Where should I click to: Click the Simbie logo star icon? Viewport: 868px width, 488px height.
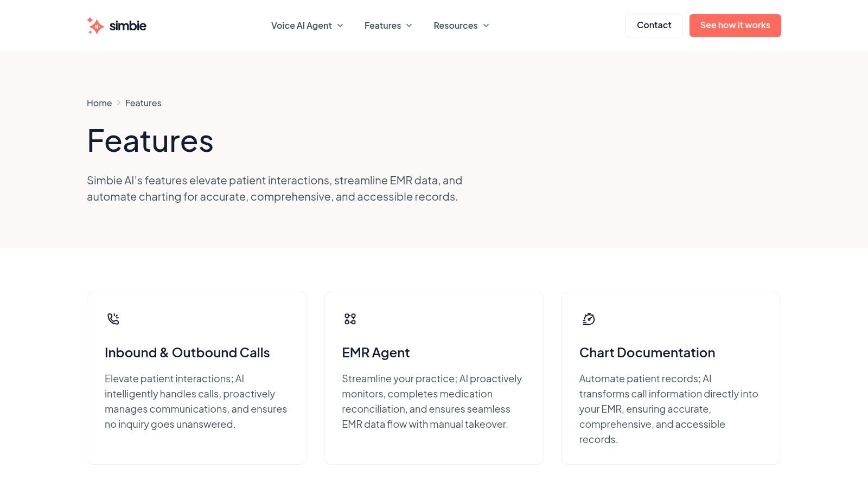pyautogui.click(x=95, y=25)
